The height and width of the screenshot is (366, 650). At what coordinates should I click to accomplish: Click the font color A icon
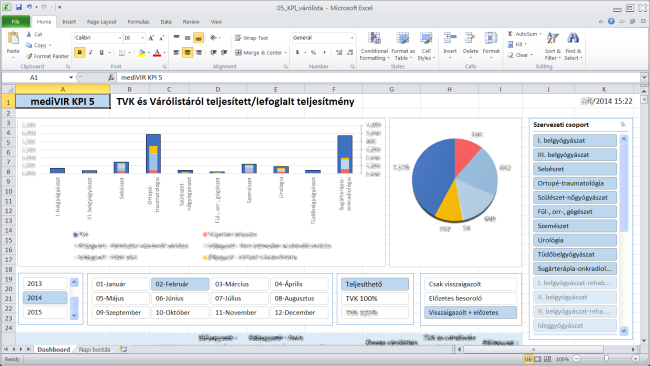click(157, 53)
